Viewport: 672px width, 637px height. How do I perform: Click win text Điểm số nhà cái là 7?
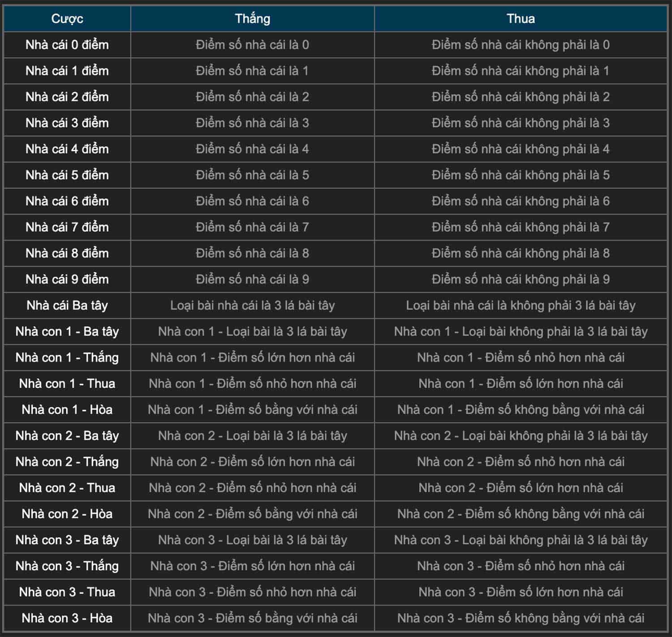pos(252,227)
